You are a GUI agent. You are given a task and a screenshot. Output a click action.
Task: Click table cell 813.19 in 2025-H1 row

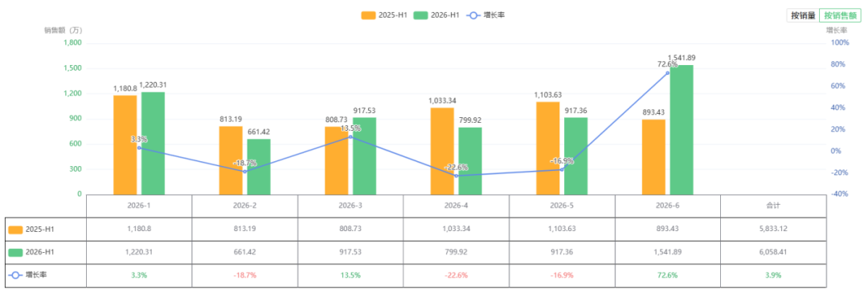pyautogui.click(x=244, y=229)
